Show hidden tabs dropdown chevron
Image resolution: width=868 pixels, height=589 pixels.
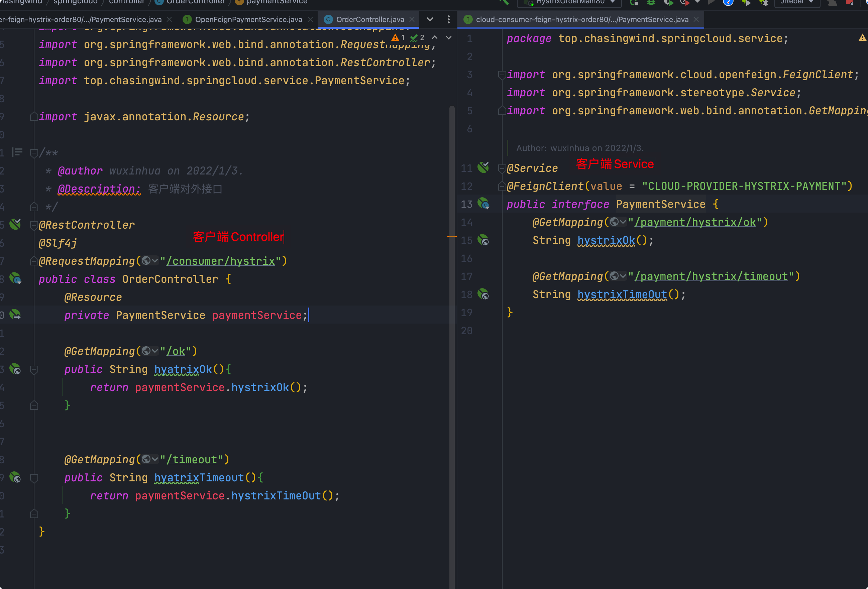point(430,19)
